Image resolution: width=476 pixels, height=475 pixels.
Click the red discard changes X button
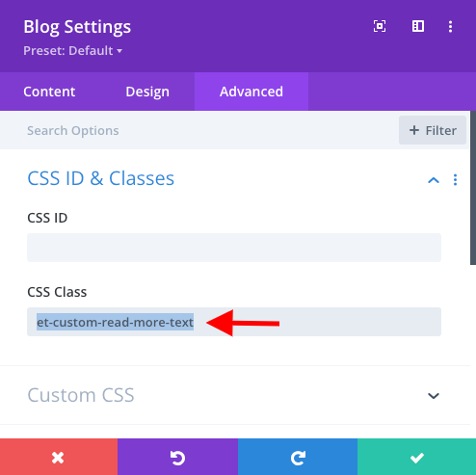(59, 457)
